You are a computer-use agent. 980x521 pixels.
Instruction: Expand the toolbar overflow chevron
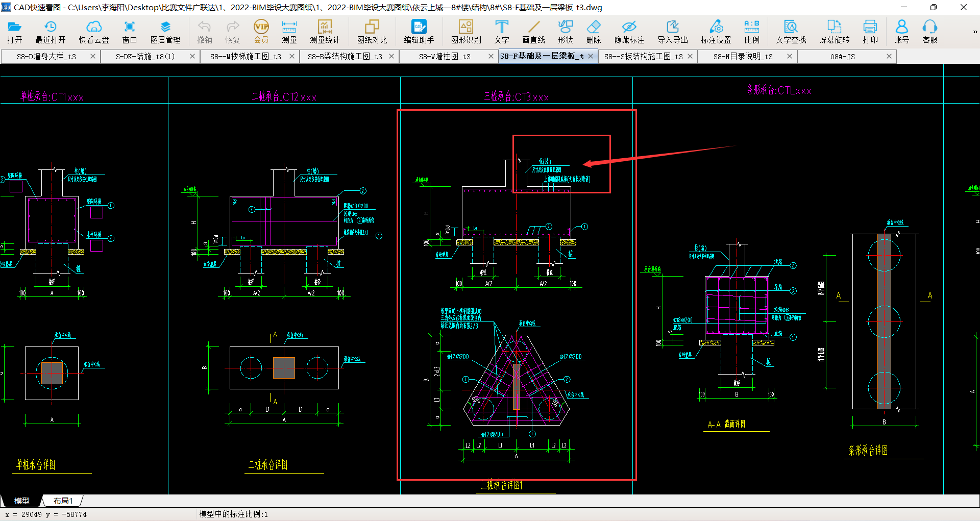point(975,32)
